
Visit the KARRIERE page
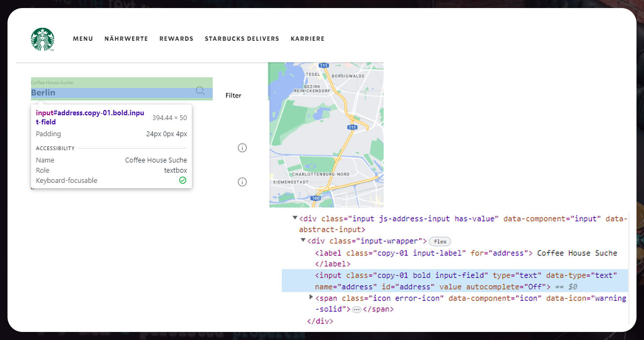pyautogui.click(x=308, y=39)
